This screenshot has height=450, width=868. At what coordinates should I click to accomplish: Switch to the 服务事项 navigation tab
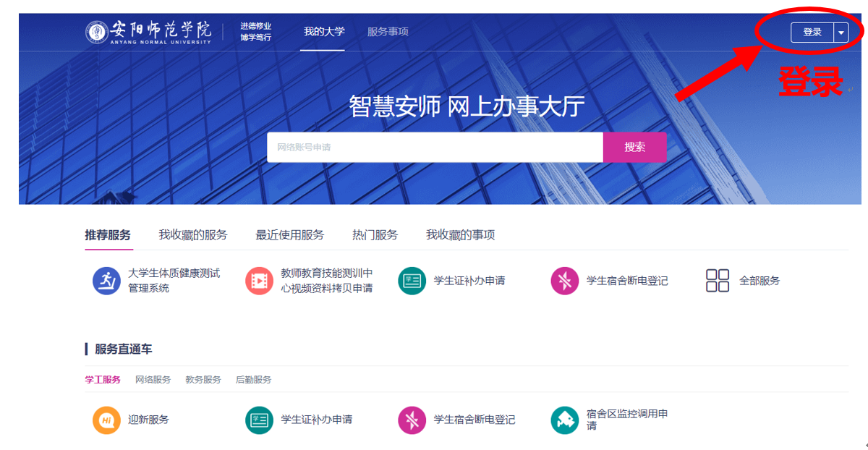coord(388,32)
